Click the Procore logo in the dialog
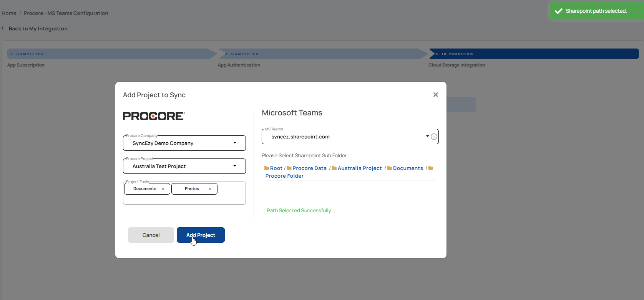The height and width of the screenshot is (300, 644). tap(154, 116)
